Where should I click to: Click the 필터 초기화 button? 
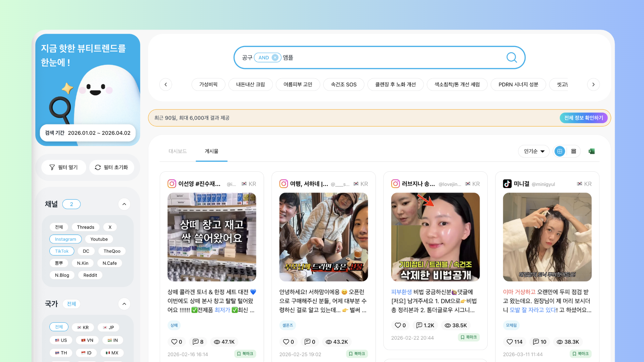(x=112, y=167)
